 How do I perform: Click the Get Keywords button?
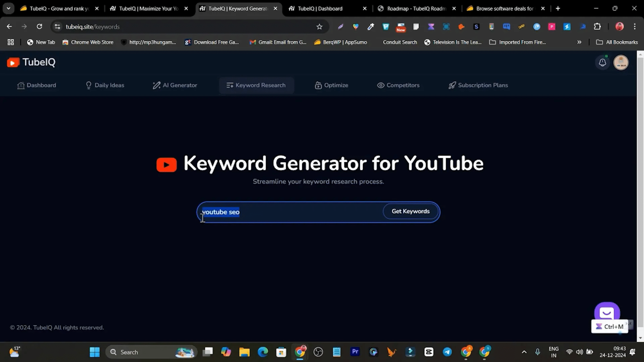(411, 212)
